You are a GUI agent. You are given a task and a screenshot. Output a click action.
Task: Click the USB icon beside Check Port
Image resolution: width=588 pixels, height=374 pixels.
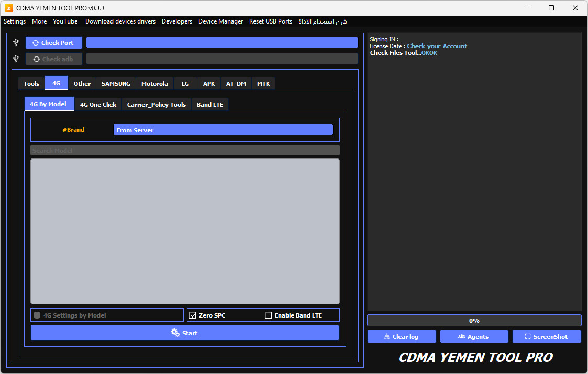[16, 42]
